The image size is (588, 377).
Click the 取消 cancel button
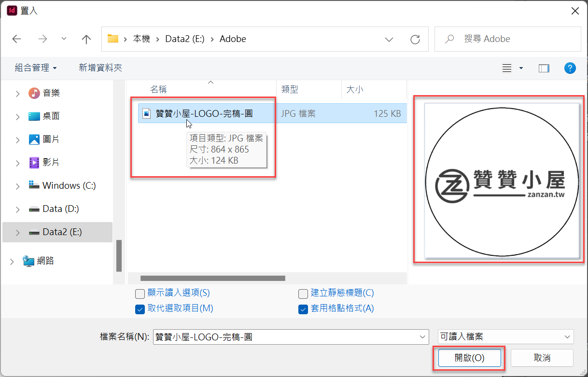click(542, 358)
